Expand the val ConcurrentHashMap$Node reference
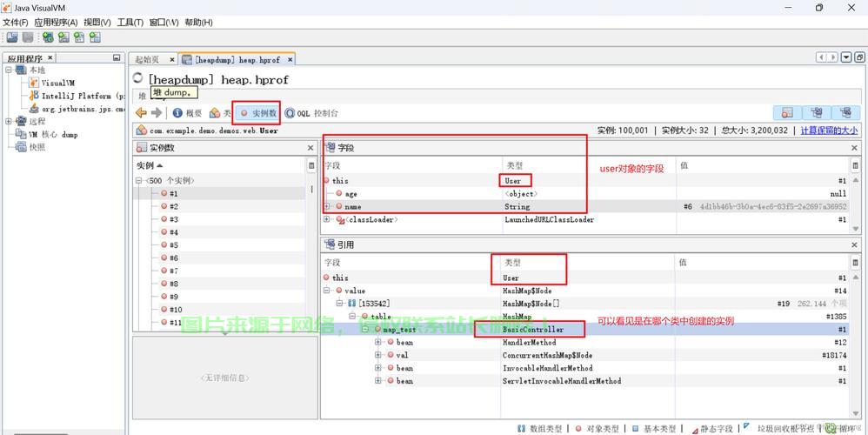868x435 pixels. 378,355
